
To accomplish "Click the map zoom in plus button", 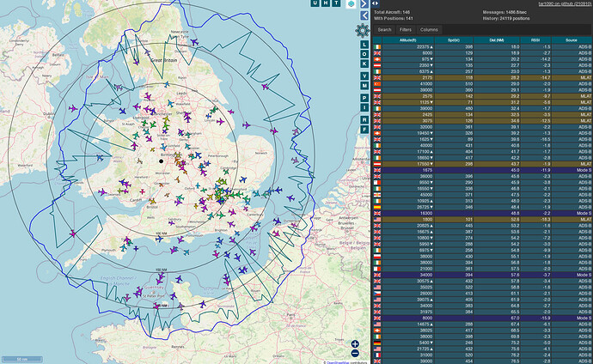I will (x=355, y=343).
